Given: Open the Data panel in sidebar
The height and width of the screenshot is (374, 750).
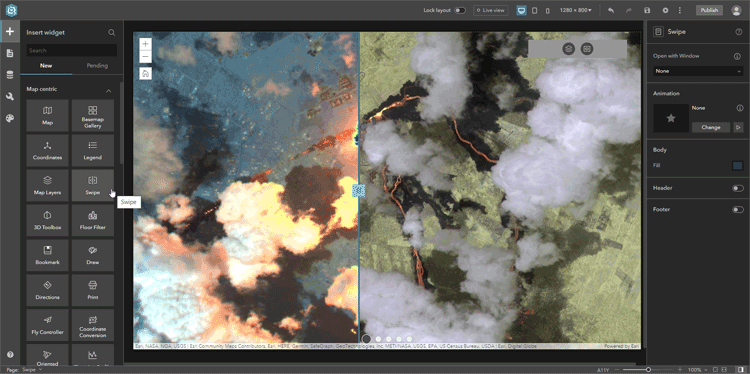Looking at the screenshot, I should click(x=10, y=75).
